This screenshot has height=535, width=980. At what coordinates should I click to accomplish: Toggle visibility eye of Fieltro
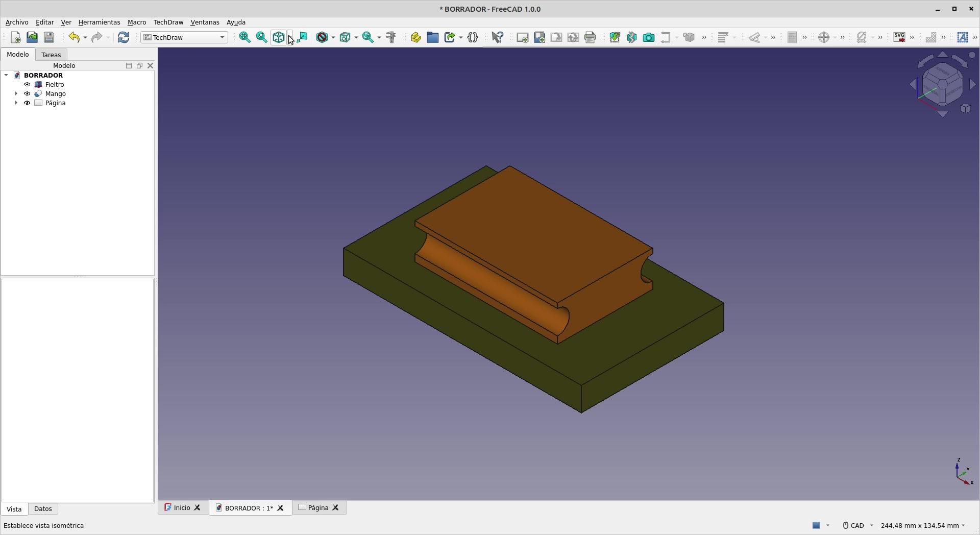(x=27, y=85)
